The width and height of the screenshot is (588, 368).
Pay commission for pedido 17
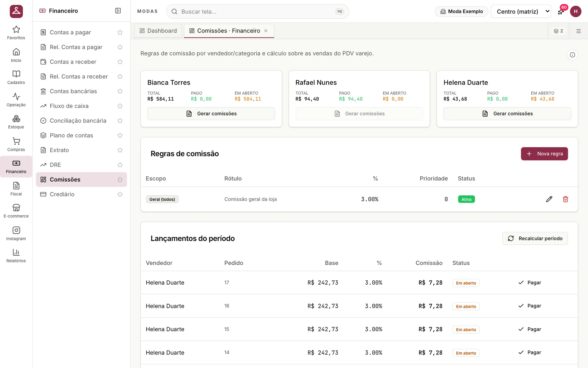(x=530, y=282)
